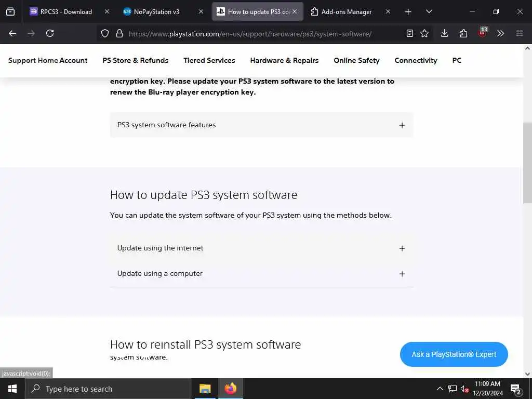Open uBlock Origin extension icon
The image size is (532, 399).
482,33
